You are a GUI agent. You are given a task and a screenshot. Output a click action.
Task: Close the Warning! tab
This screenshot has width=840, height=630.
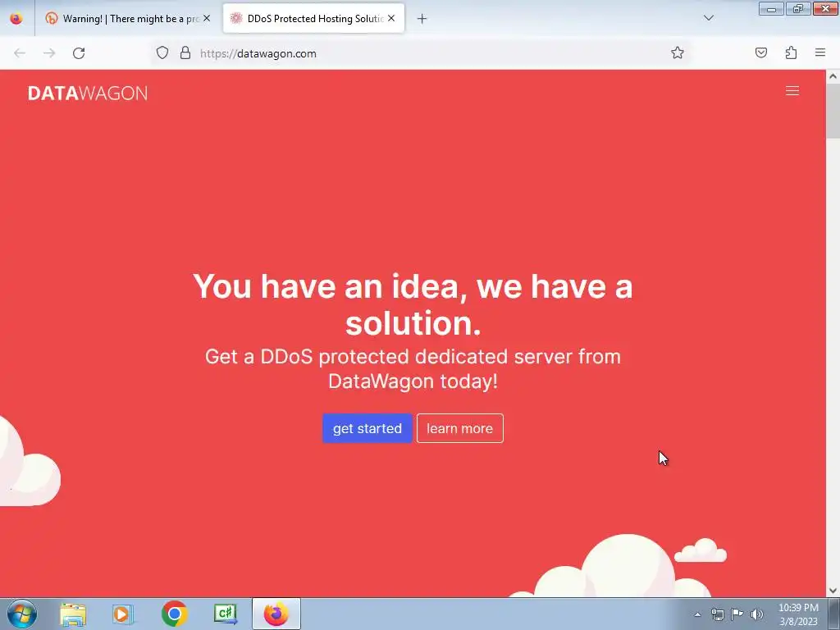207,18
